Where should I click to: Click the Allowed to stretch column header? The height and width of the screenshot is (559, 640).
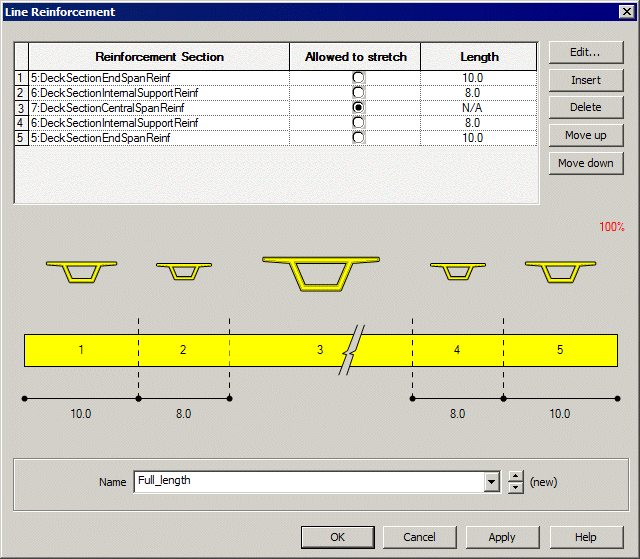(355, 57)
